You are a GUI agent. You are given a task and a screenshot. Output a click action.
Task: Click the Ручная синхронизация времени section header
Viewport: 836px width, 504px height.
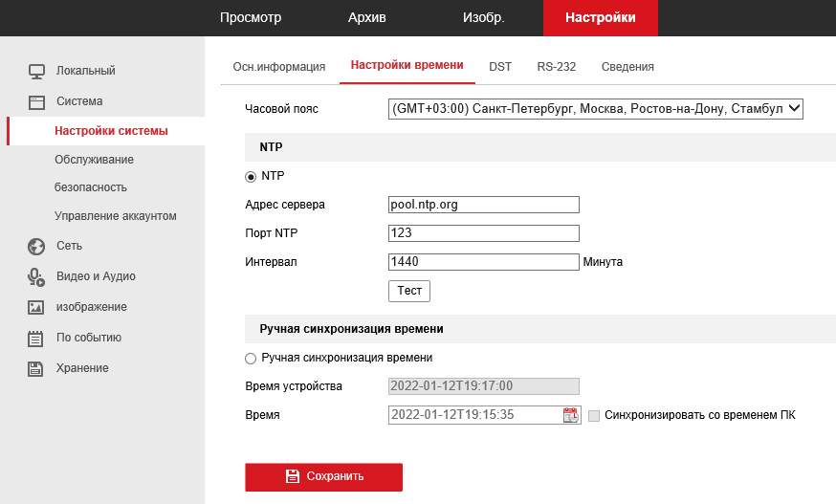(x=540, y=329)
